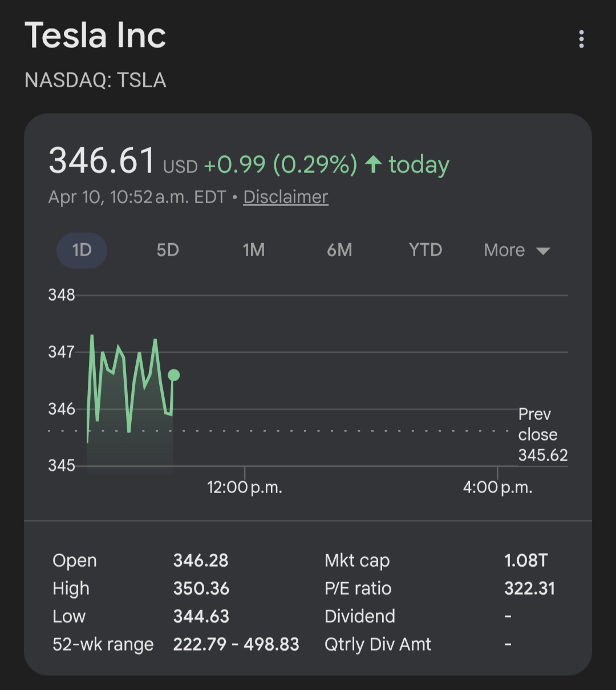Click the Mkt cap value 1.08T
Image resolution: width=616 pixels, height=690 pixels.
tap(525, 560)
